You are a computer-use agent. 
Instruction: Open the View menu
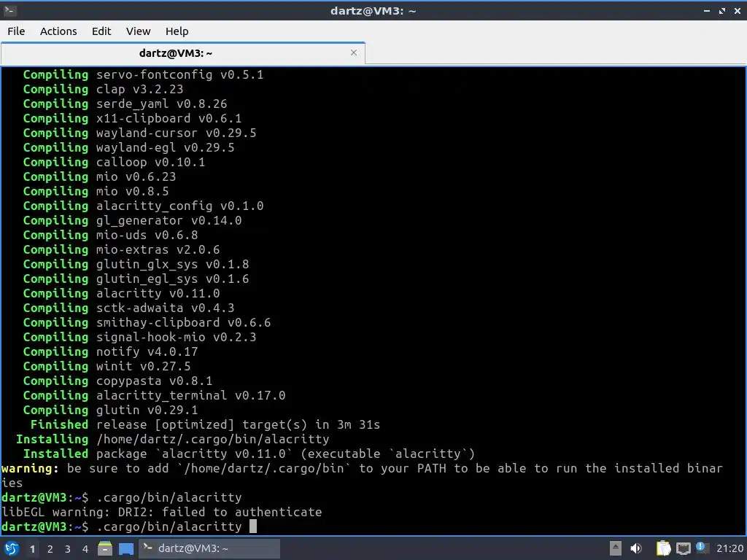[x=138, y=31]
